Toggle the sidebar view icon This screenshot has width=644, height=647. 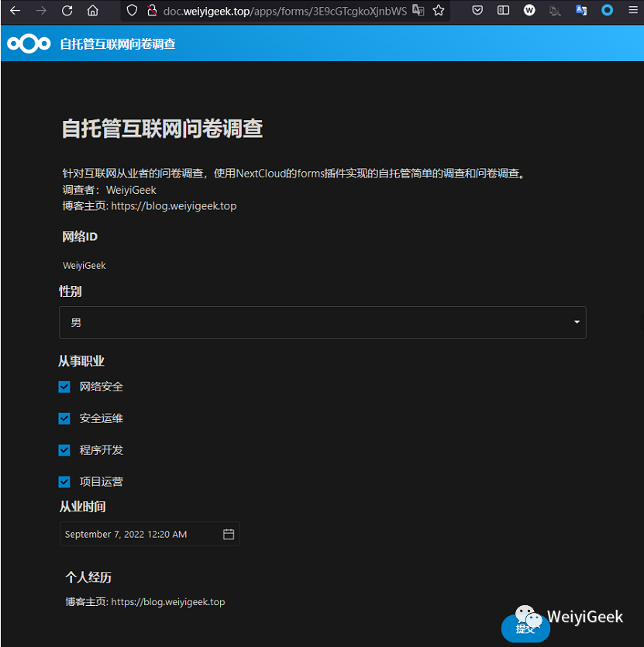pos(503,10)
